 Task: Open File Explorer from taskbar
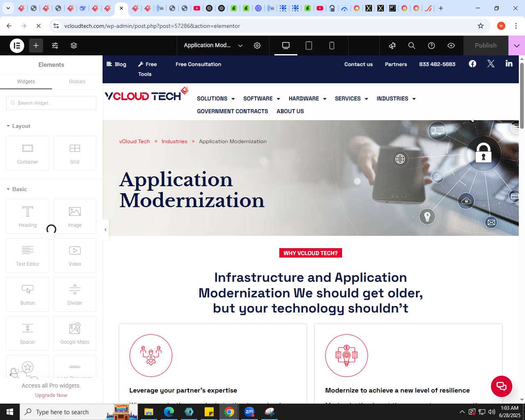pos(148,412)
